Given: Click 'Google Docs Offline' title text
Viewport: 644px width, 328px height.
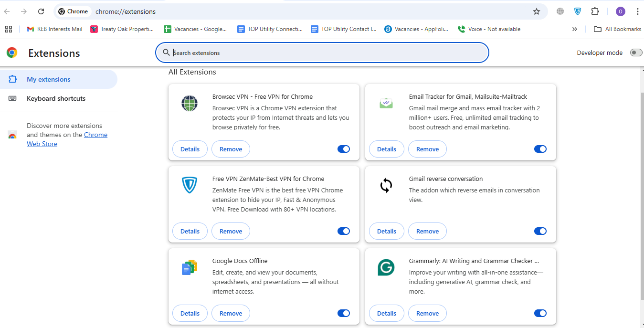Looking at the screenshot, I should coord(240,261).
